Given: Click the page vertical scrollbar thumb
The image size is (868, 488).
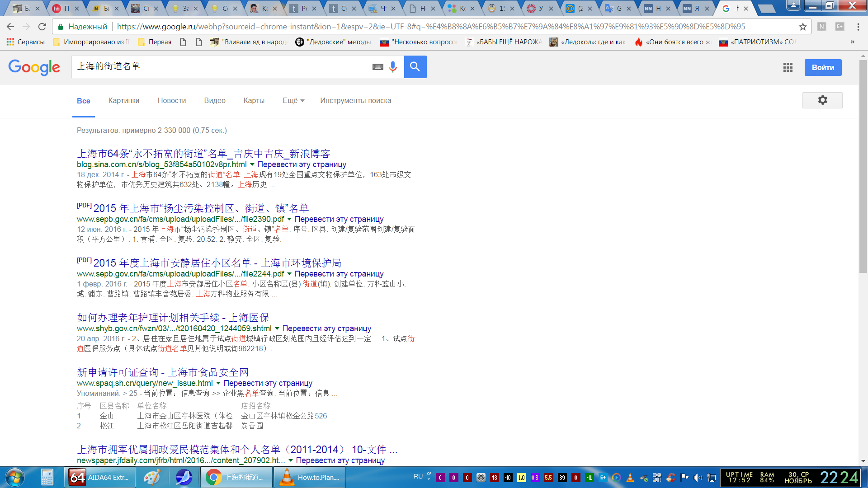Looking at the screenshot, I should (x=863, y=167).
